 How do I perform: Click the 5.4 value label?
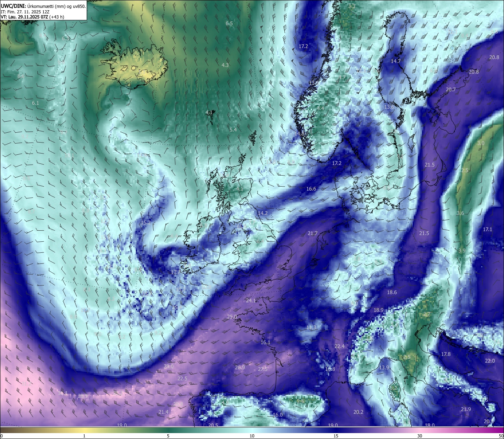coord(233,130)
